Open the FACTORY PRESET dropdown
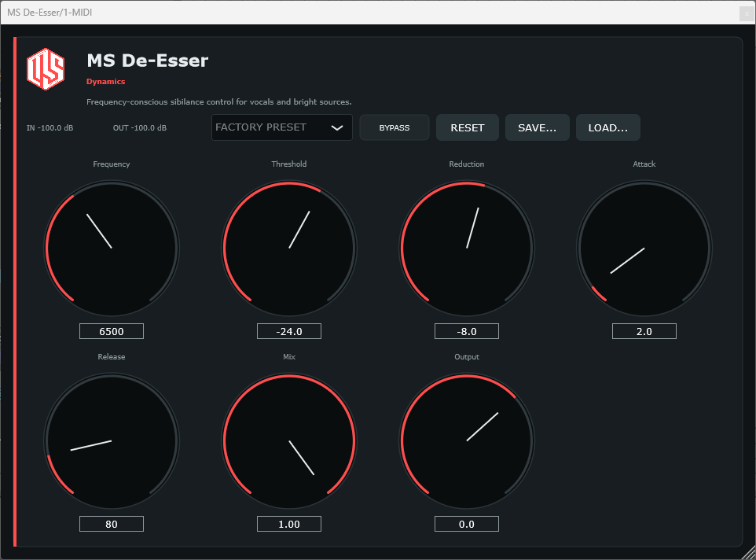Screen dimensions: 756x560 [x=281, y=127]
